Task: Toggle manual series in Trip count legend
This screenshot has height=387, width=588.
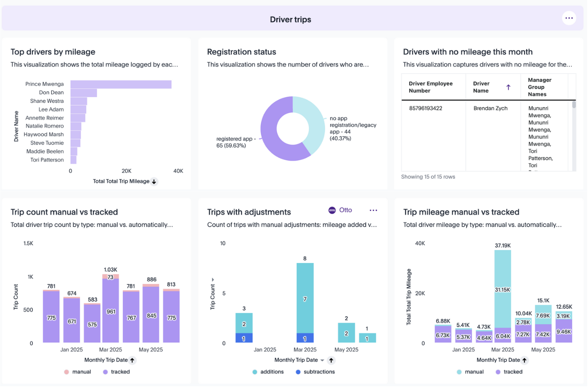Action: tap(77, 372)
